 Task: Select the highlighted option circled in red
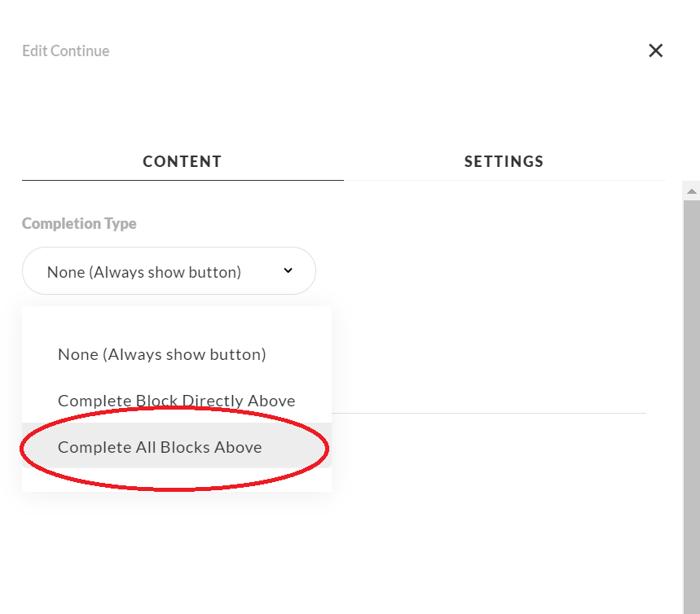[x=160, y=447]
